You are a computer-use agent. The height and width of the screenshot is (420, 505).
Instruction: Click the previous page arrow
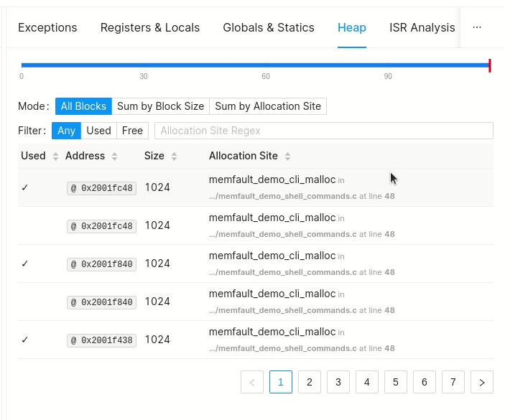pyautogui.click(x=252, y=383)
